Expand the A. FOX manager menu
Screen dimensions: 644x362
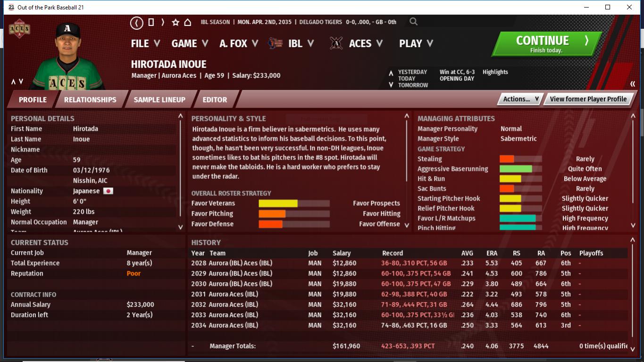(238, 43)
